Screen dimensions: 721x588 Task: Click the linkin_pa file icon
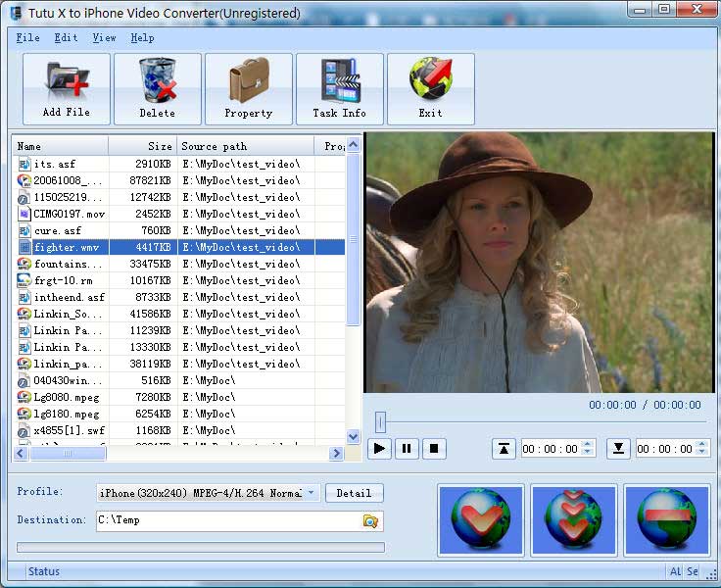pos(24,364)
